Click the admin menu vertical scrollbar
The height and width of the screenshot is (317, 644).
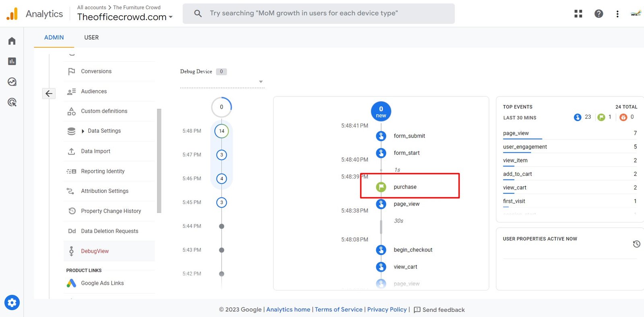[x=159, y=161]
